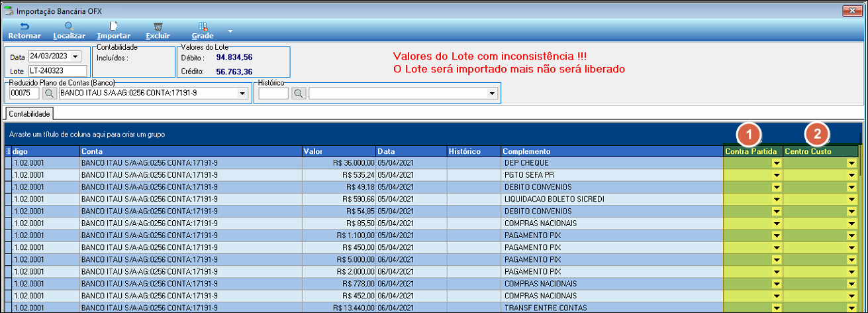Click the Excluir toolbar button

click(x=158, y=31)
